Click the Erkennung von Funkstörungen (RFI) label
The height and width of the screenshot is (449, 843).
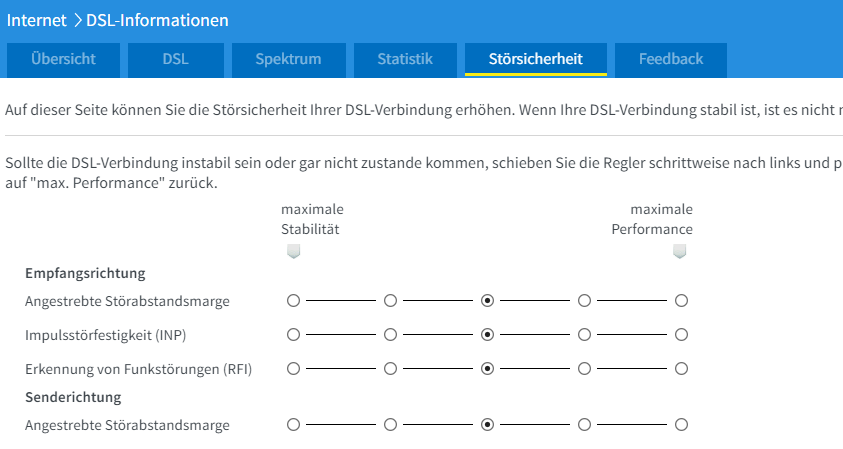pyautogui.click(x=138, y=369)
